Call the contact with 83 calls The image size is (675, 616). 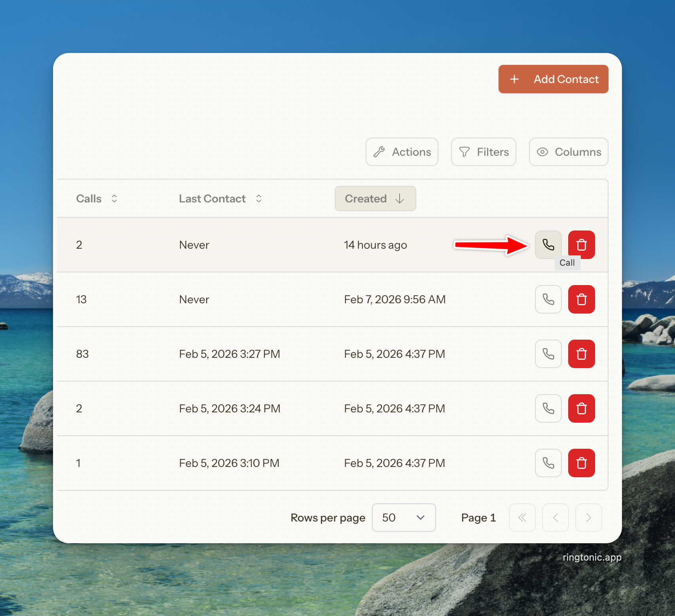548,354
